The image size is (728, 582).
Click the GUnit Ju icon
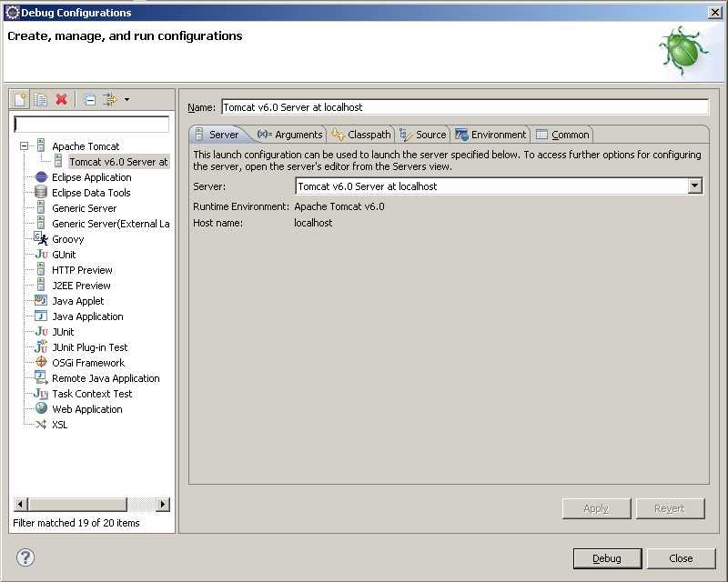coord(41,254)
